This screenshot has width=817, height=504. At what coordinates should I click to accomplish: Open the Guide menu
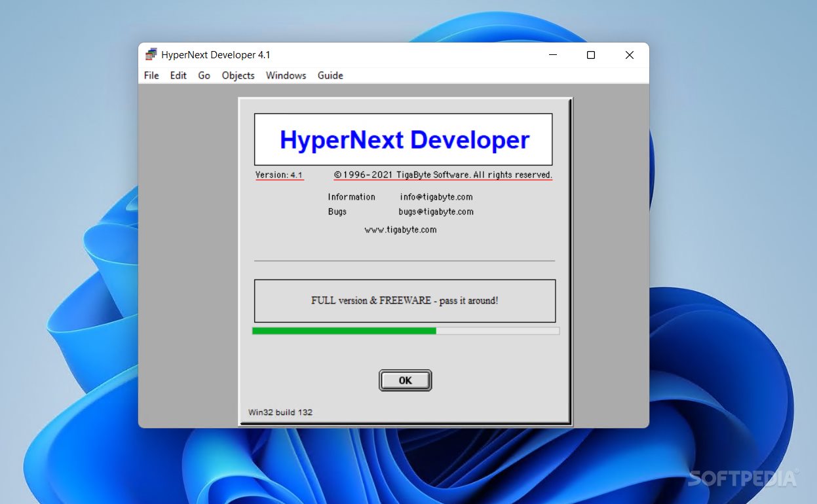click(x=330, y=75)
